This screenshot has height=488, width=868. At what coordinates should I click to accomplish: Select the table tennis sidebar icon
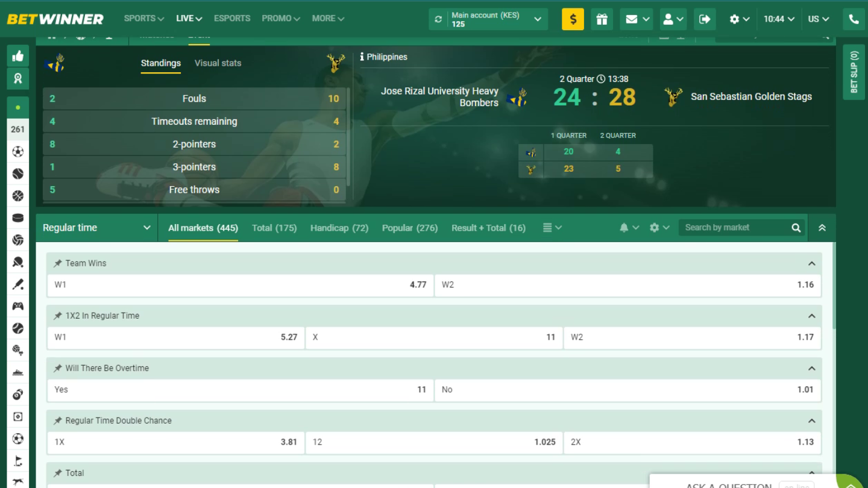click(18, 262)
